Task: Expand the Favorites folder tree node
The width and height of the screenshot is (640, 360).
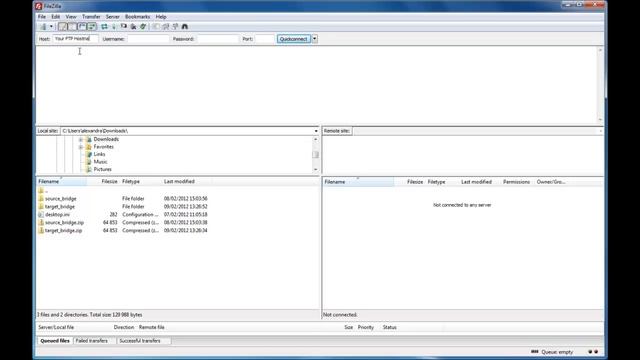Action: 81,147
